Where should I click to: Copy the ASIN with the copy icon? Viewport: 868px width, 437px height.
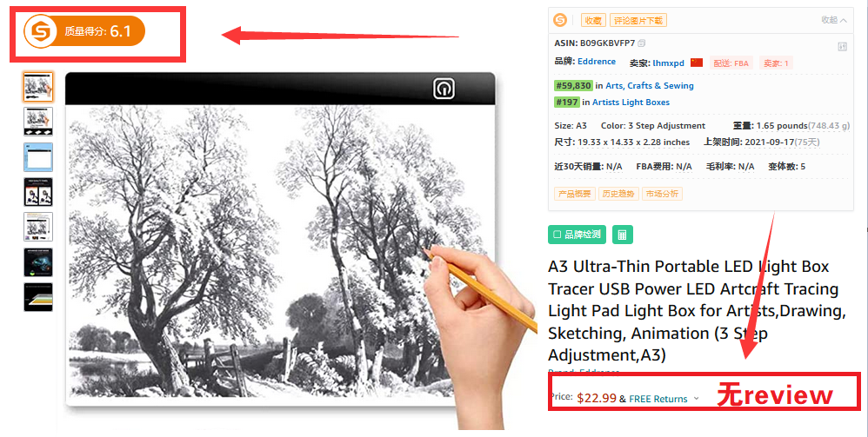click(x=642, y=43)
